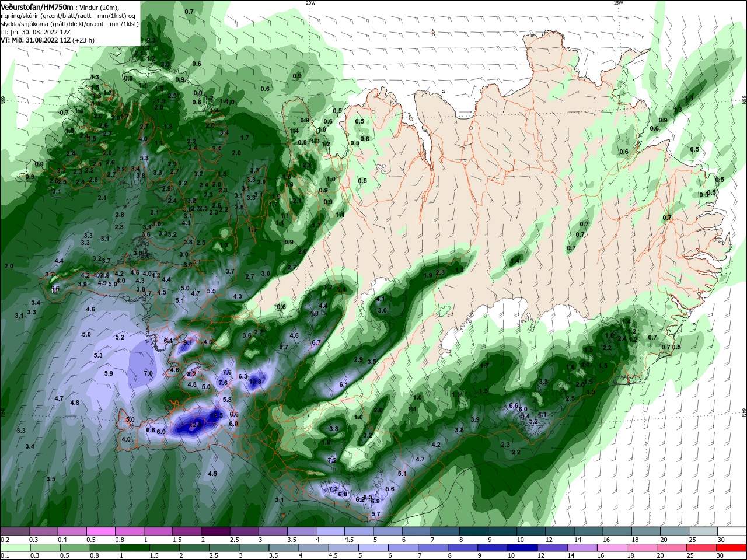Click the 5.5 precipitation value
The width and height of the screenshot is (747, 560).
(211, 291)
